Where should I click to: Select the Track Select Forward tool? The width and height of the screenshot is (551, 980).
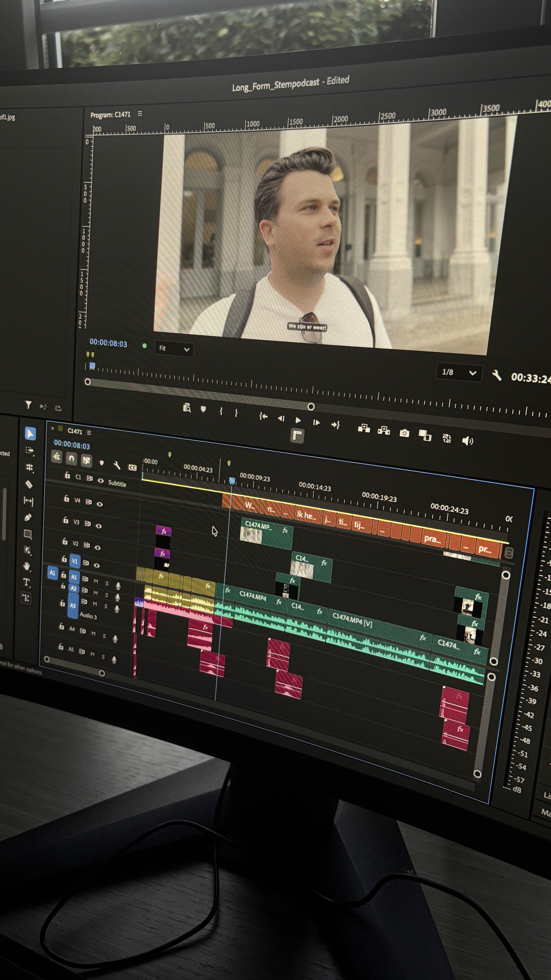[x=30, y=451]
